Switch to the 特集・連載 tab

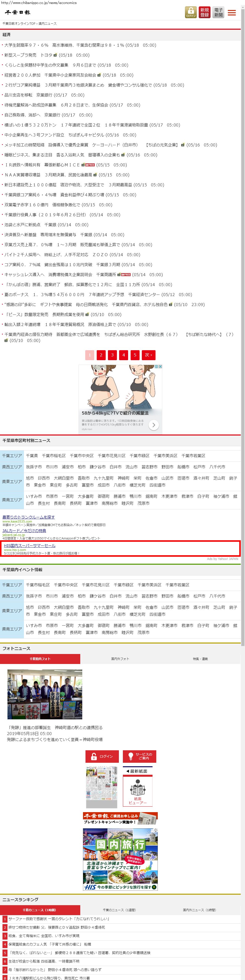click(x=200, y=658)
